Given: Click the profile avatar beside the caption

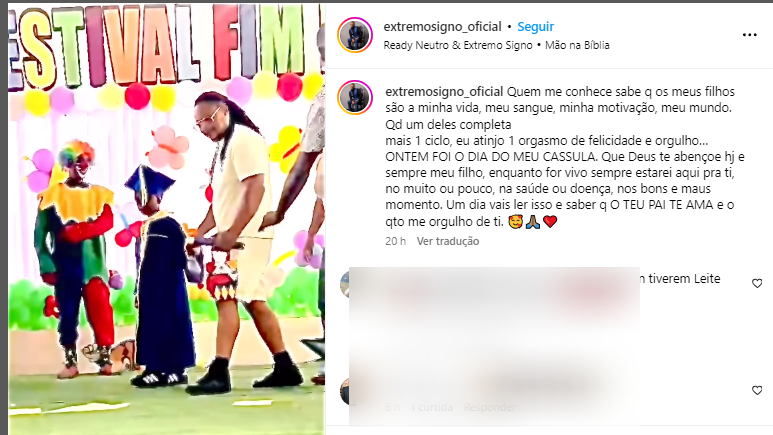Looking at the screenshot, I should [354, 98].
